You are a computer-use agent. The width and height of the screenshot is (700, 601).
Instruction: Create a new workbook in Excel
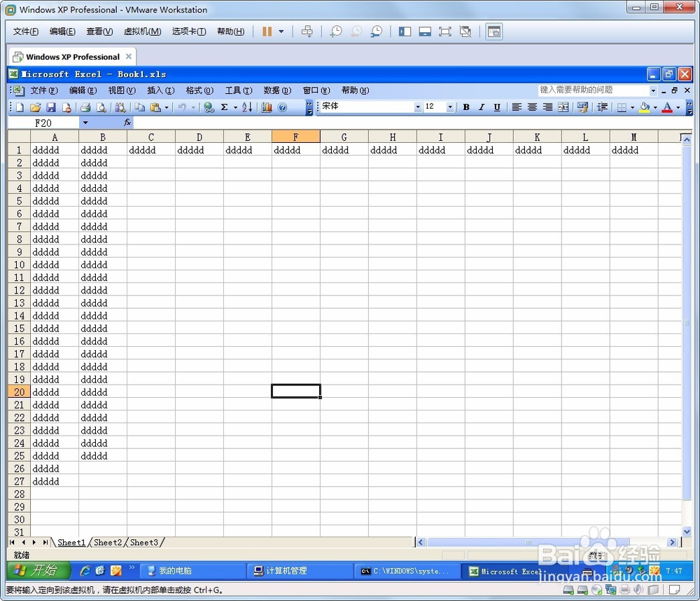tap(20, 107)
